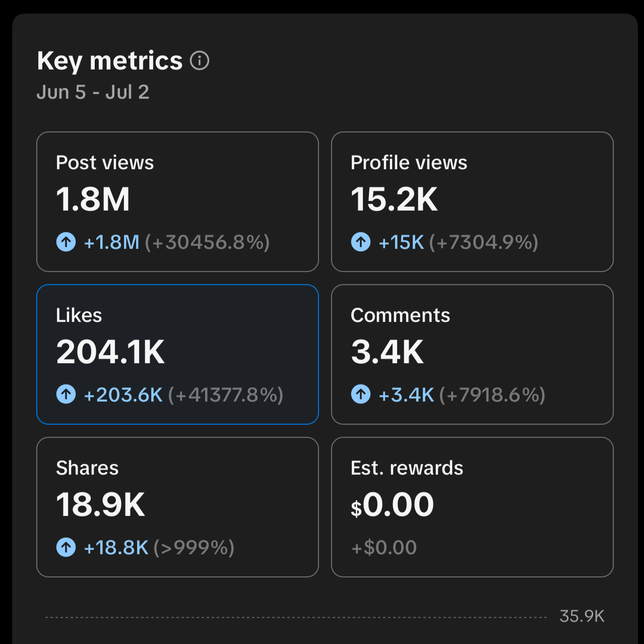Click the 1.8M post views value
Viewport: 644px width, 644px height.
pos(93,199)
